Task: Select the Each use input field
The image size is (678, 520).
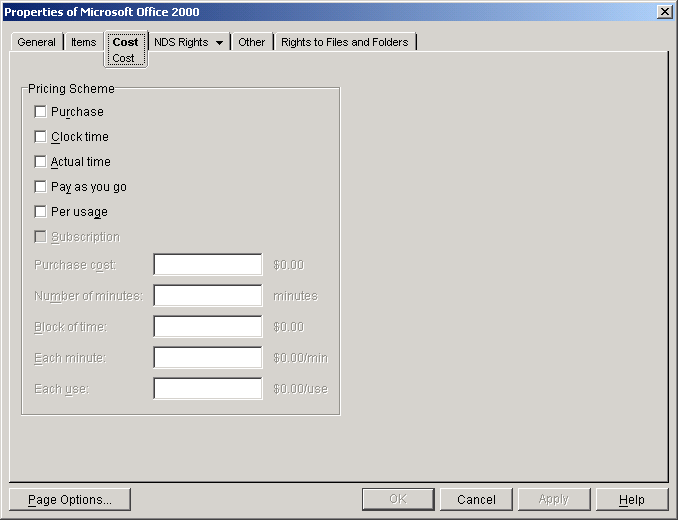Action: (208, 389)
